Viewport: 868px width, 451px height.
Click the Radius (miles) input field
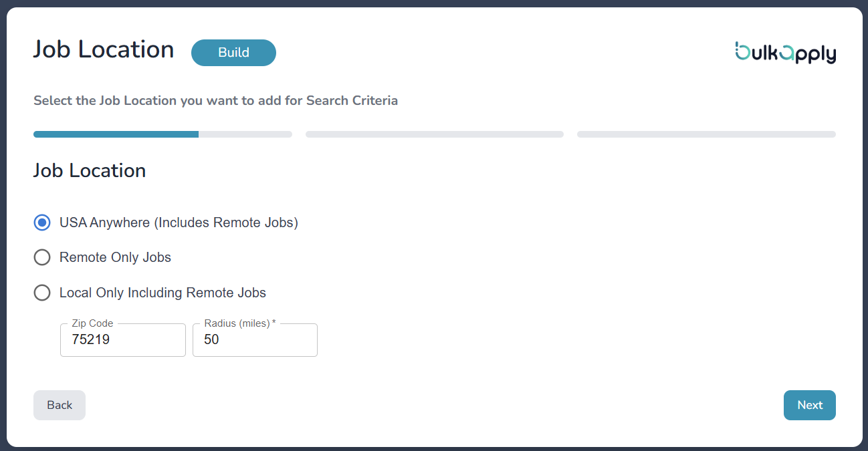255,340
